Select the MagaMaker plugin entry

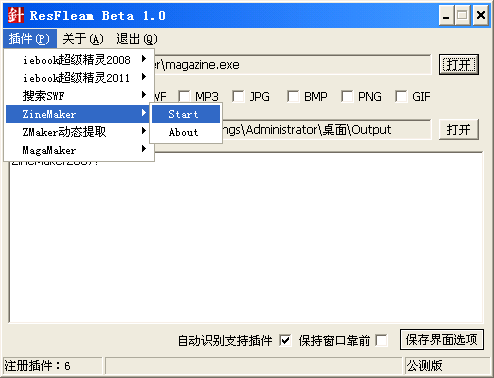pyautogui.click(x=80, y=150)
